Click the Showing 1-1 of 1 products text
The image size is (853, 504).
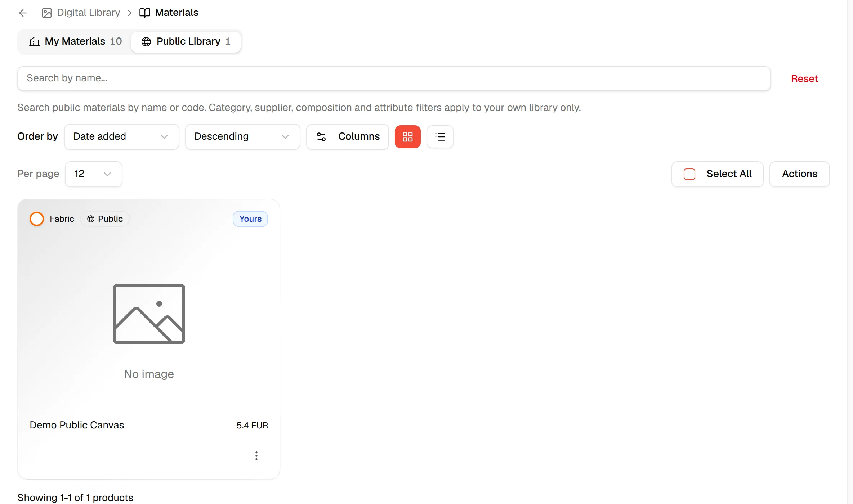point(75,498)
